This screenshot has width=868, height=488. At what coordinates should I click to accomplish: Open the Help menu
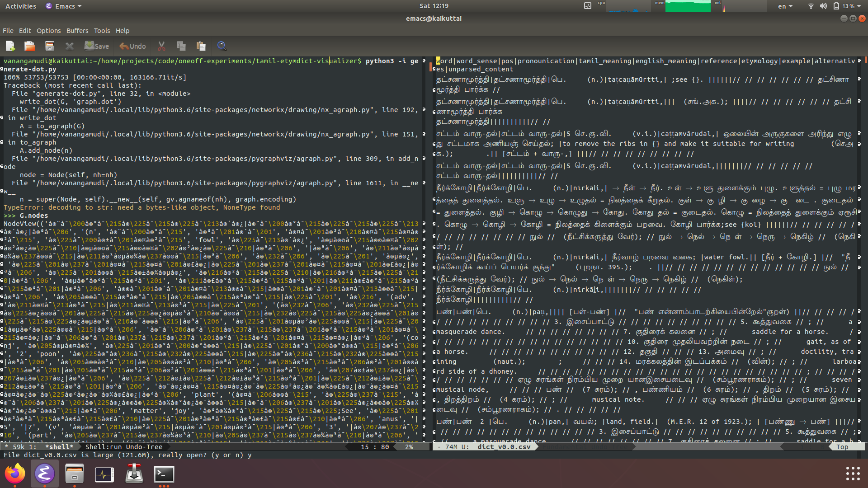123,31
